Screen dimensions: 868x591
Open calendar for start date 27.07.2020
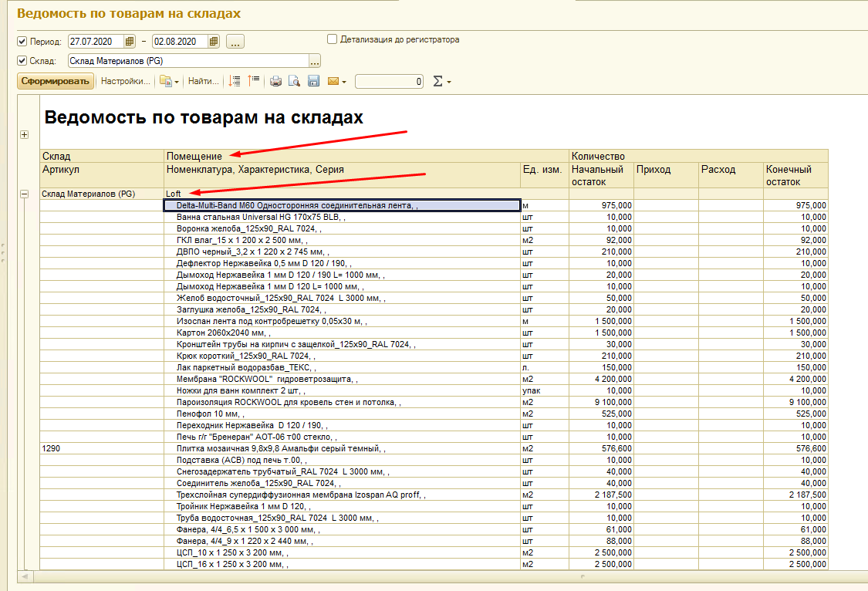pyautogui.click(x=130, y=41)
